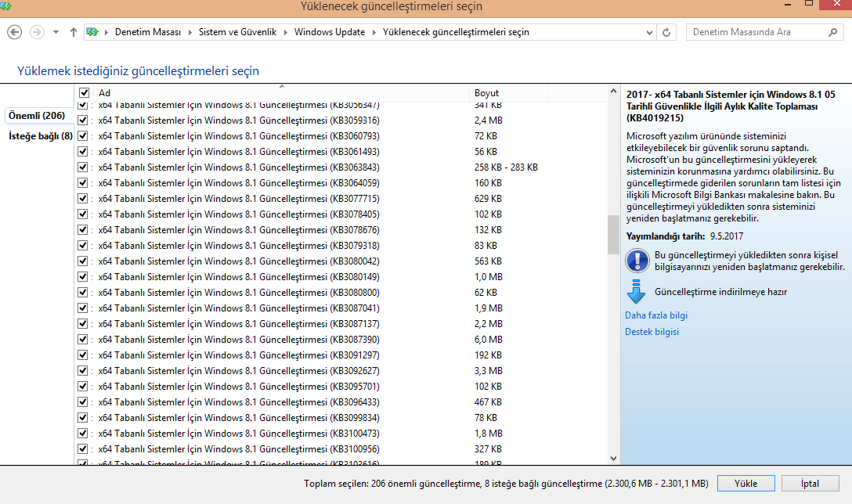This screenshot has height=504, width=852.
Task: Click the Yayımlandığı tarih 9.5.2017 text
Action: (x=684, y=236)
